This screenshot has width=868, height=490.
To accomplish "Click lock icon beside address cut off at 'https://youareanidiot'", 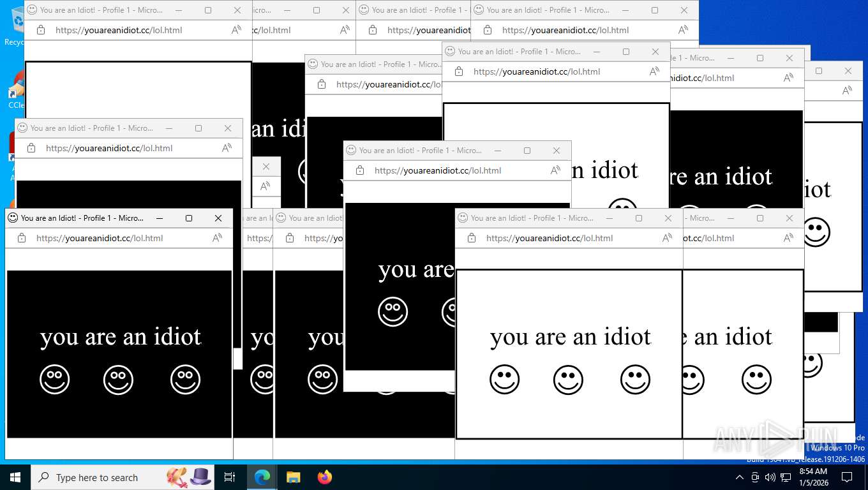I will [373, 30].
